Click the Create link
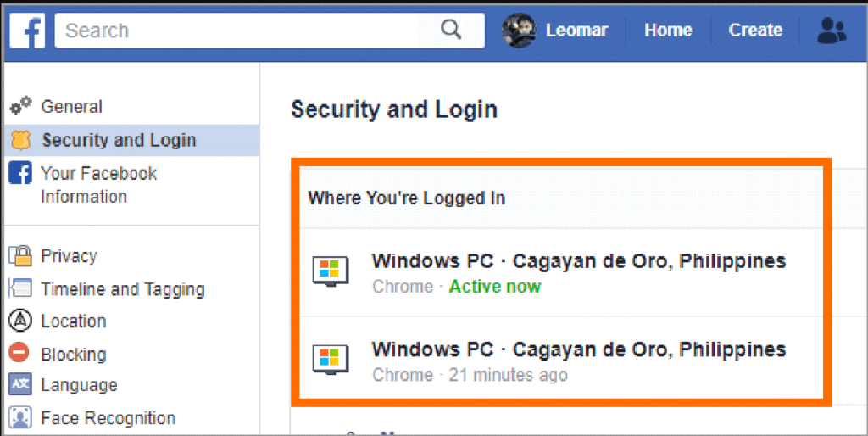 point(755,30)
